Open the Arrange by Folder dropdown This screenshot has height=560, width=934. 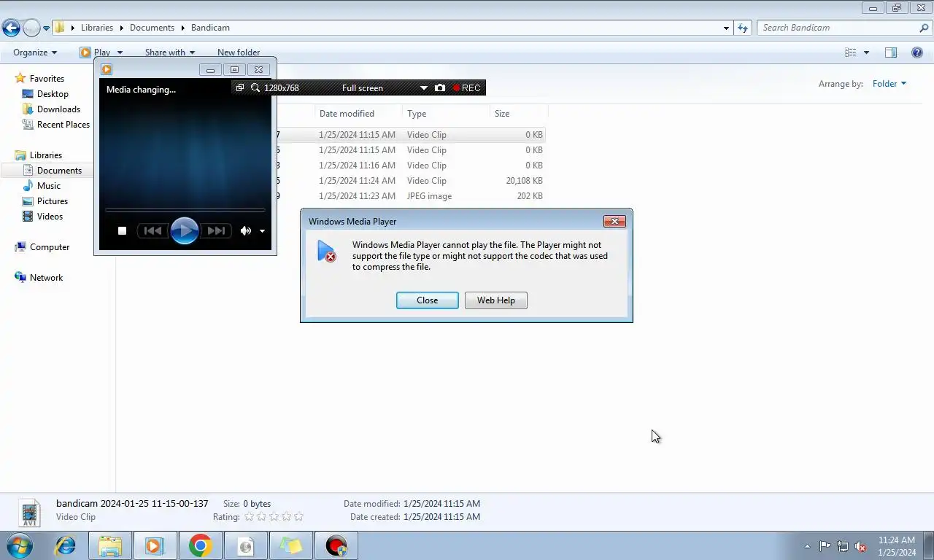[889, 84]
